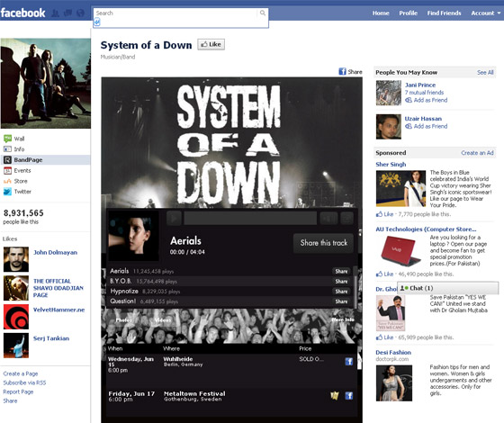504x423 pixels.
Task: Open The Official Shavo Odadjian Page link
Action: pyautogui.click(x=58, y=288)
